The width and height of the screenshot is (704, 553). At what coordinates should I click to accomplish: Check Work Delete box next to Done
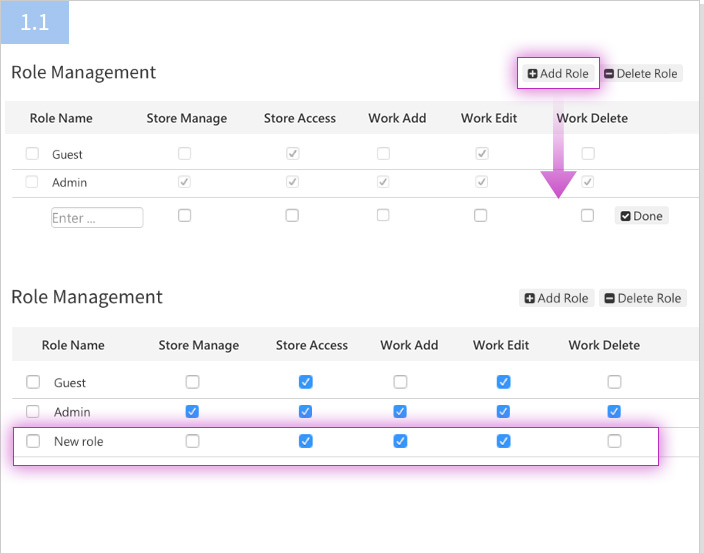(587, 215)
